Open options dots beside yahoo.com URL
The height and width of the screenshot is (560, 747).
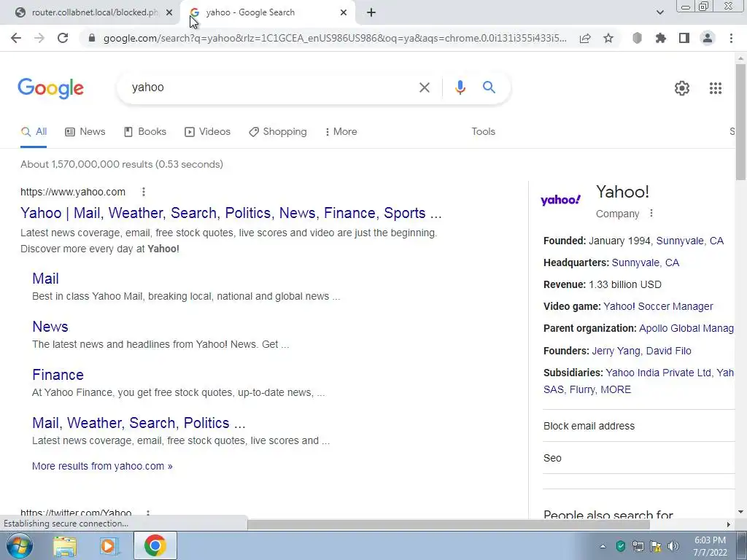tap(144, 192)
